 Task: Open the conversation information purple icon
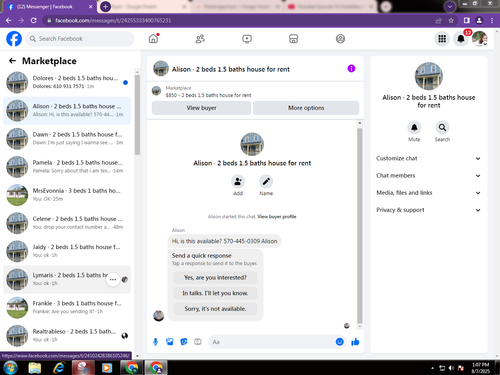[351, 69]
